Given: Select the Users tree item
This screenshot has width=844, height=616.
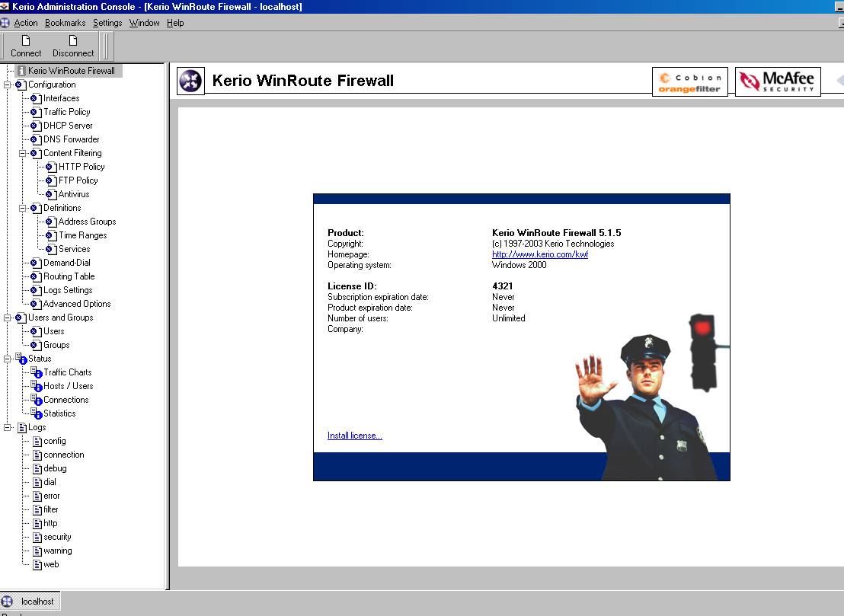Looking at the screenshot, I should point(54,331).
